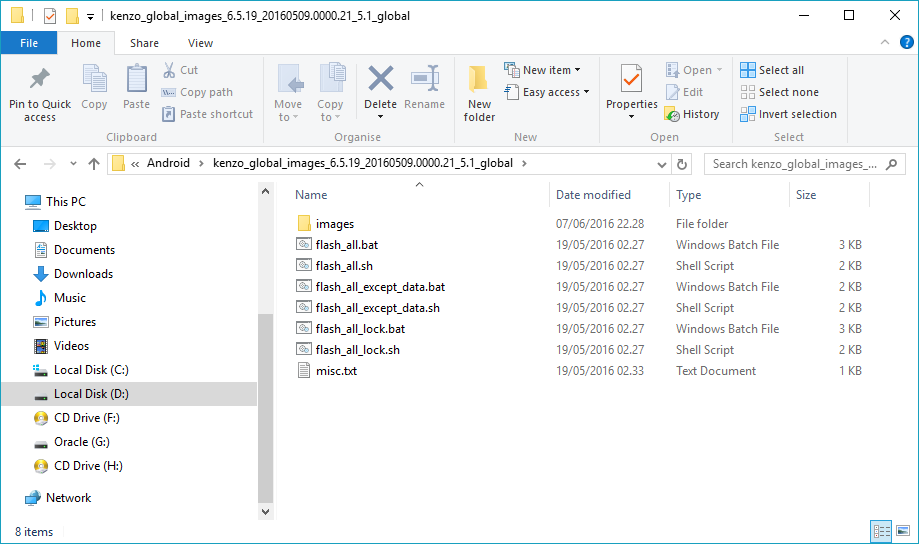
Task: Expand the address bar history dropdown
Action: tap(662, 164)
